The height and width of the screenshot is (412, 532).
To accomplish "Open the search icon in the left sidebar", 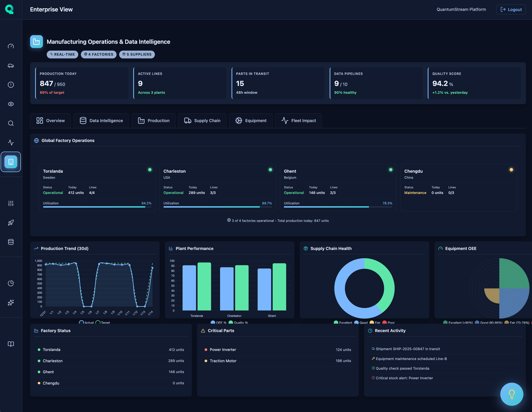I will point(11,123).
